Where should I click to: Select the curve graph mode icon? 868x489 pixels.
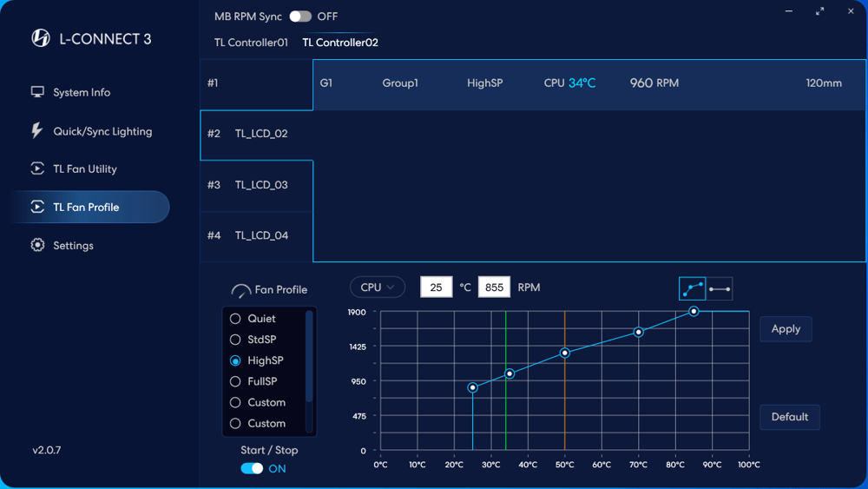pos(692,288)
